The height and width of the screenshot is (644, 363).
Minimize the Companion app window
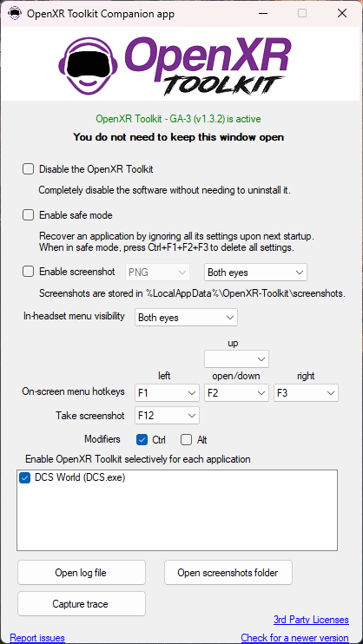262,14
